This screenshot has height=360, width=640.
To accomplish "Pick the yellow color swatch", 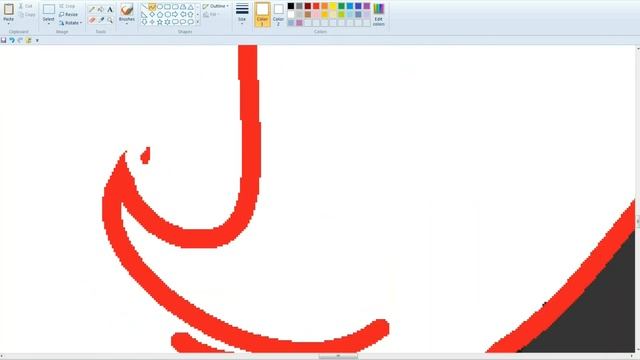I will pos(333,6).
